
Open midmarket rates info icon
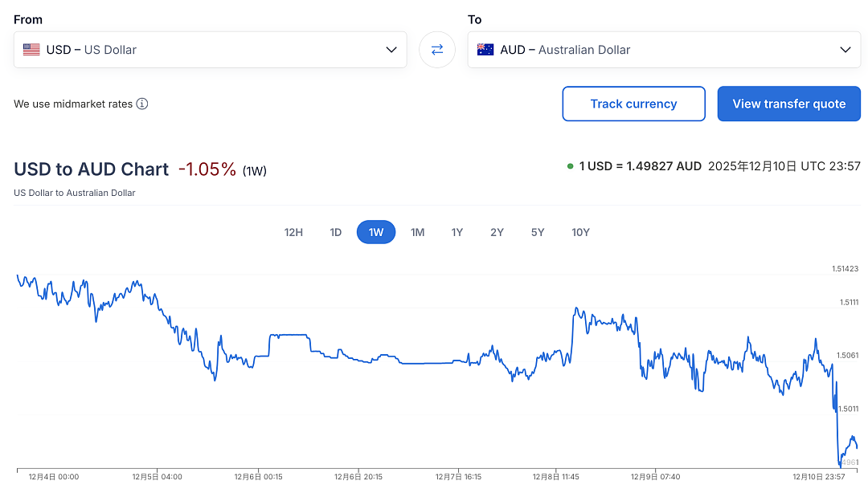(142, 104)
